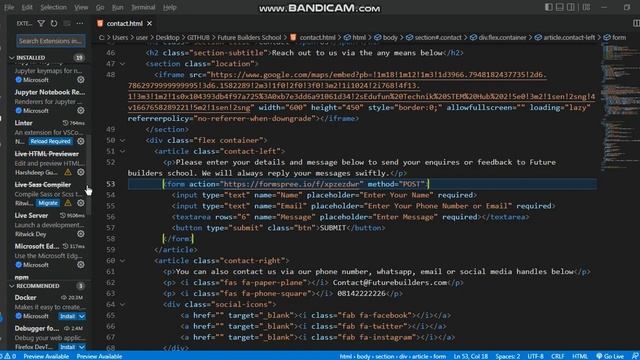Toggle primary side bar layout icon
Image resolution: width=640 pixels, height=360 pixels.
pos(549,7)
